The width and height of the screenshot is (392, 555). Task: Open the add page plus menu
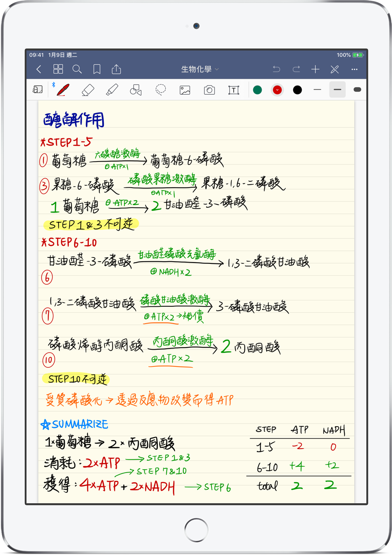click(315, 69)
